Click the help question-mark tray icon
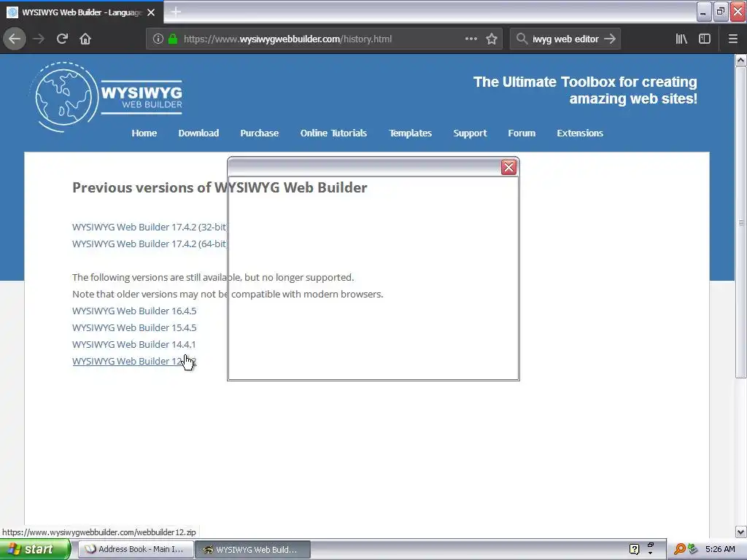747x560 pixels. click(x=634, y=549)
